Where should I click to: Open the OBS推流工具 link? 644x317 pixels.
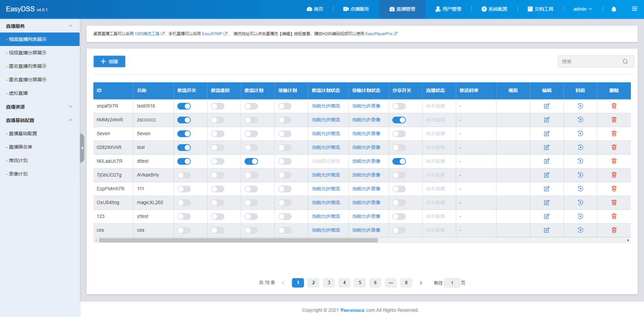pyautogui.click(x=150, y=34)
